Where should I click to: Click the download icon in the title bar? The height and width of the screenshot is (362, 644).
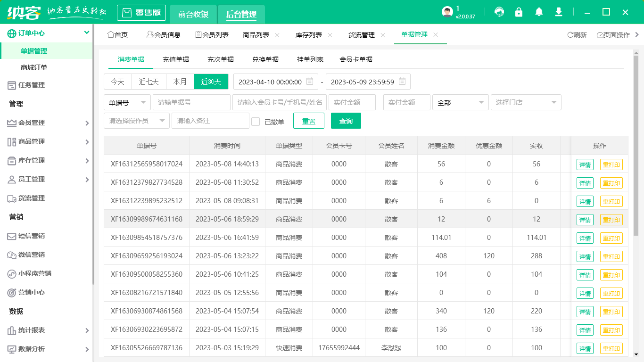point(558,13)
